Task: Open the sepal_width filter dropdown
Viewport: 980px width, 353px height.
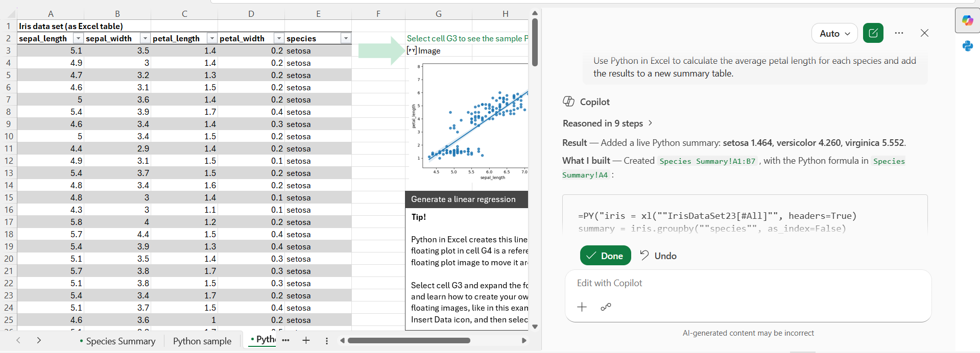Action: (145, 38)
